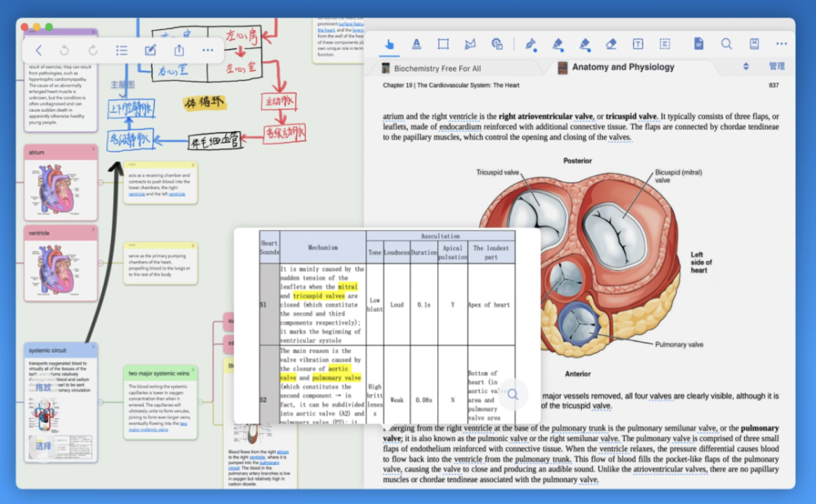Screen dimensions: 816x504
Task: Expand the ventricle card chevron
Action: click(x=94, y=229)
